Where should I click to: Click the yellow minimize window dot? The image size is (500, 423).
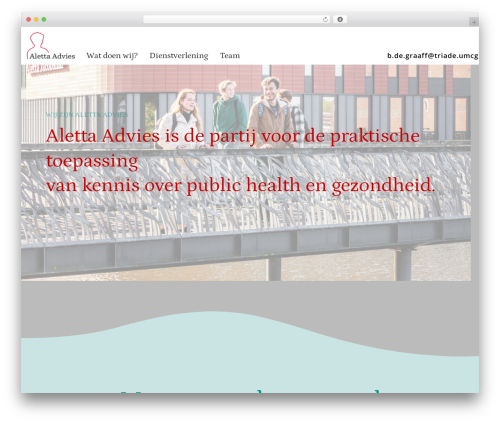36,20
